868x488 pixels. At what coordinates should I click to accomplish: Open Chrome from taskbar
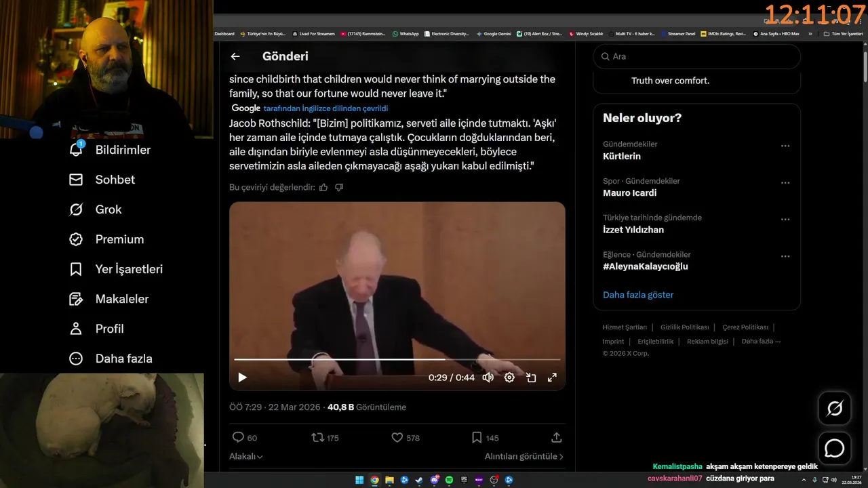(x=374, y=480)
